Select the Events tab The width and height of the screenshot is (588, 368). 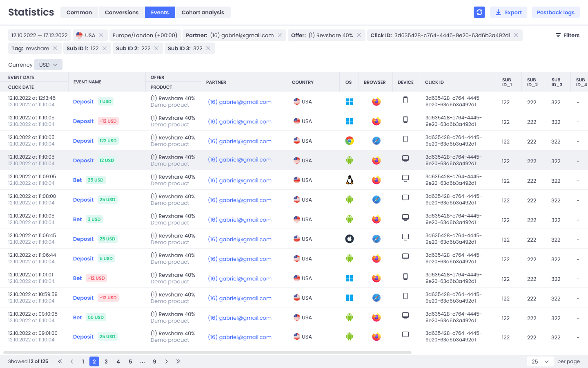(x=160, y=12)
